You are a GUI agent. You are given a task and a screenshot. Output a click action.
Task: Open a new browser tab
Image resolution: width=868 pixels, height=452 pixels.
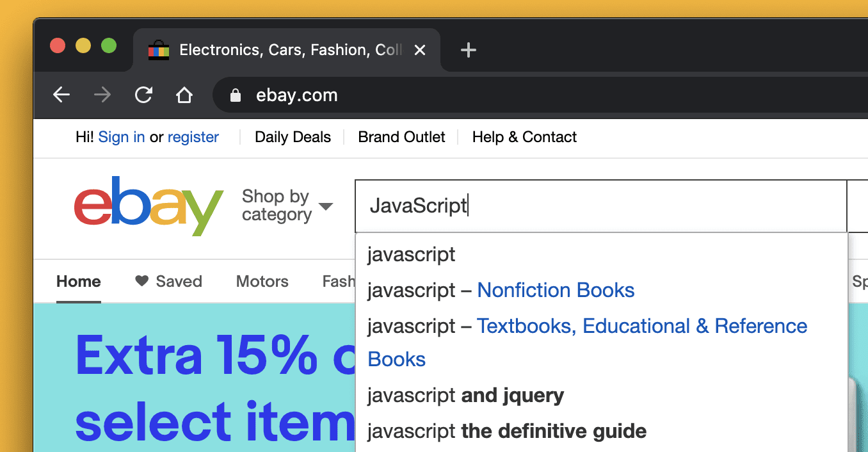(x=468, y=50)
